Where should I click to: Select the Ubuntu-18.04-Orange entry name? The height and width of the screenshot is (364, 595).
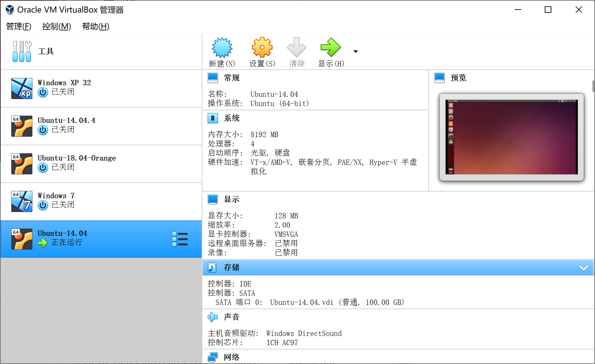[x=77, y=158]
